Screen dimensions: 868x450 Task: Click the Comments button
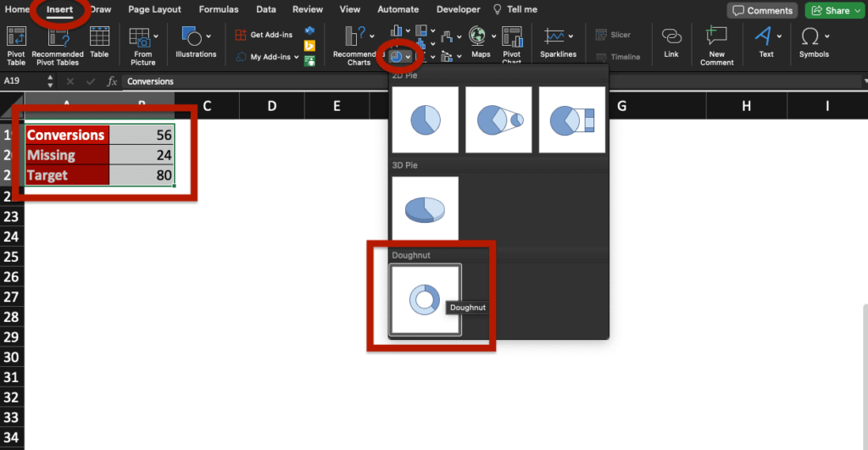point(762,11)
